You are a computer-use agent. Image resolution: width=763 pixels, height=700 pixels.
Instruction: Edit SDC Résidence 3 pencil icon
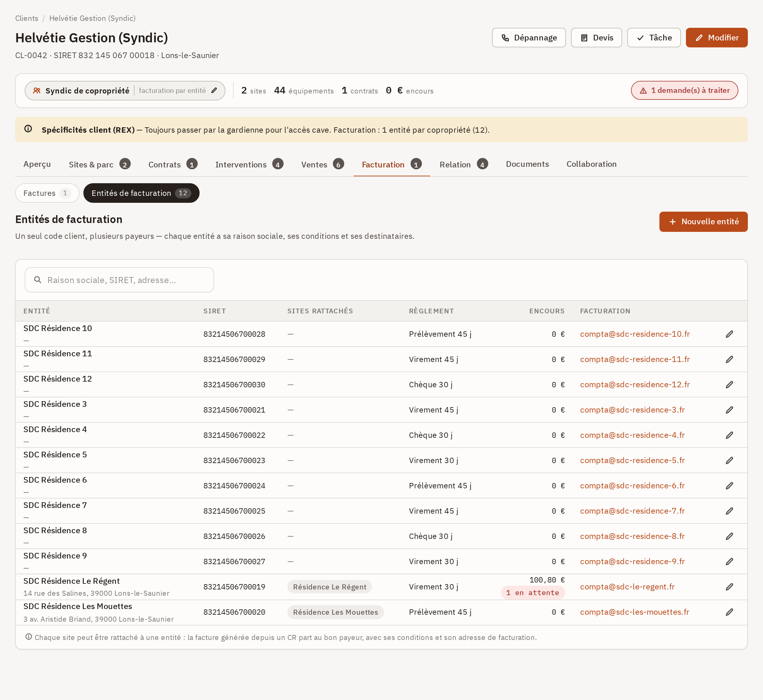[729, 410]
